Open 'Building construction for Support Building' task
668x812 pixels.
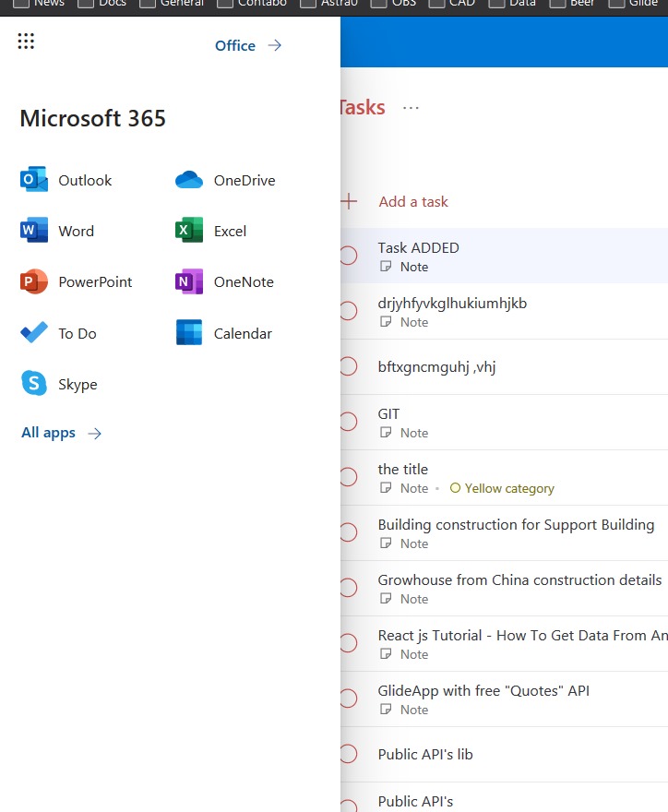[516, 525]
